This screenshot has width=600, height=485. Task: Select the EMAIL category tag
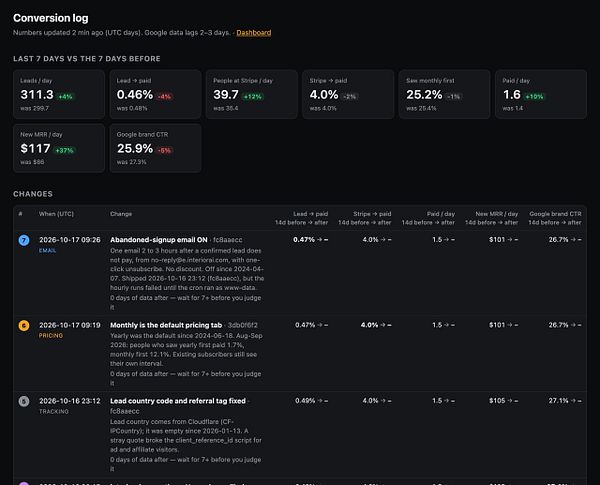pyautogui.click(x=47, y=250)
